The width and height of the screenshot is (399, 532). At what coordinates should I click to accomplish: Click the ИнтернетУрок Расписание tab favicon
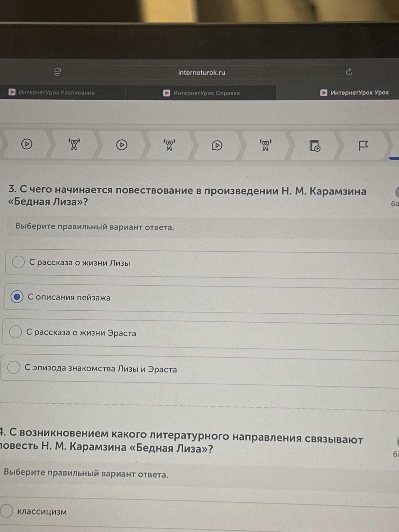point(12,92)
